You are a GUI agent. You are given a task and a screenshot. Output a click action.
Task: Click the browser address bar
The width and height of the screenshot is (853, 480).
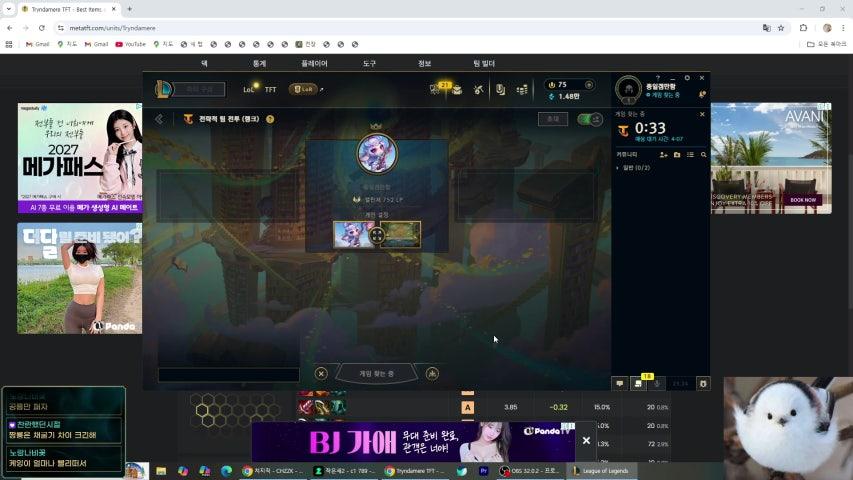(x=408, y=28)
